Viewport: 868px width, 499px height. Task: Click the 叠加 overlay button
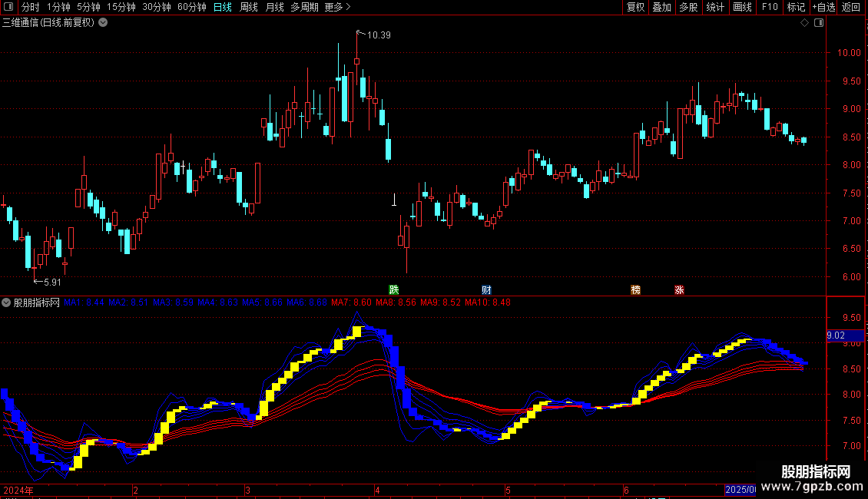tap(661, 7)
